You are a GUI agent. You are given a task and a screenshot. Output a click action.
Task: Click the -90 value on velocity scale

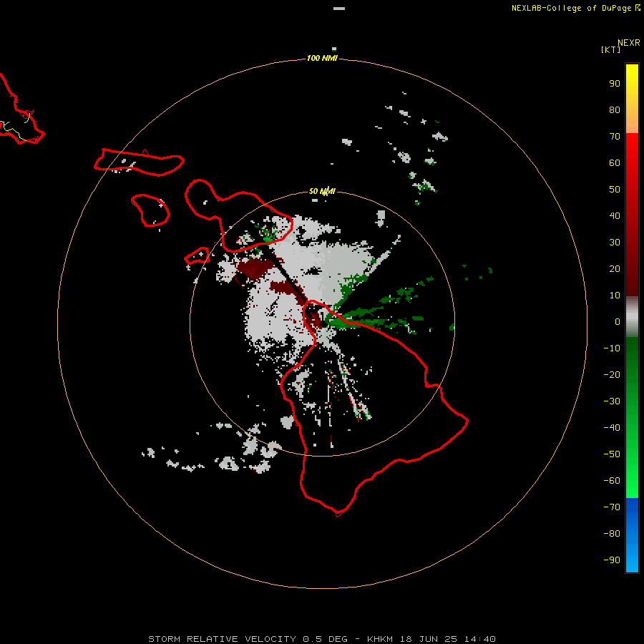click(612, 560)
